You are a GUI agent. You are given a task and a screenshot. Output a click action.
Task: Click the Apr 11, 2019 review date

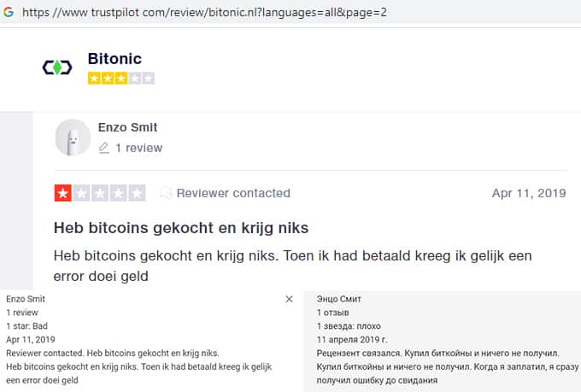(x=529, y=193)
